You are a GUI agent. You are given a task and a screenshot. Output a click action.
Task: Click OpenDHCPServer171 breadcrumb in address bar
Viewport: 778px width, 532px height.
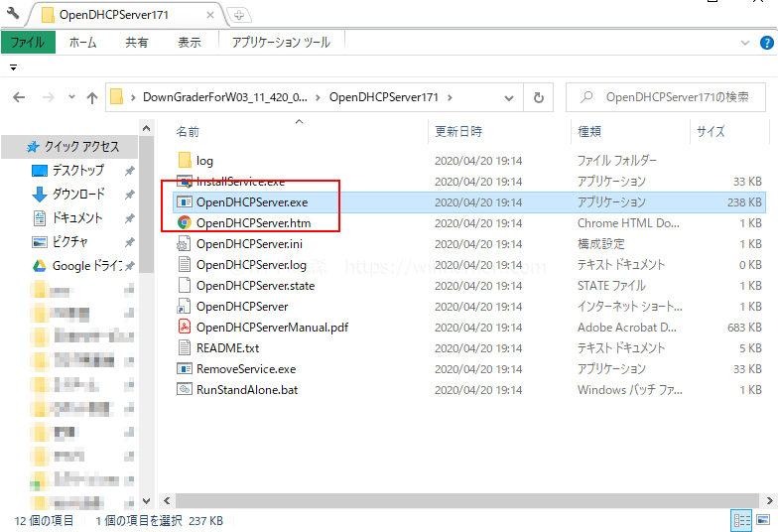[x=383, y=97]
